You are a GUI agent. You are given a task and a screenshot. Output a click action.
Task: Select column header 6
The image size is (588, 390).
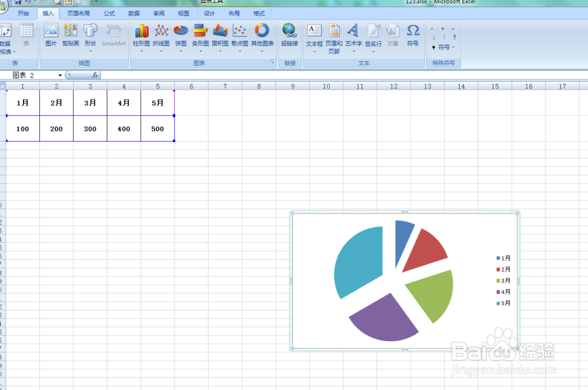coord(191,86)
